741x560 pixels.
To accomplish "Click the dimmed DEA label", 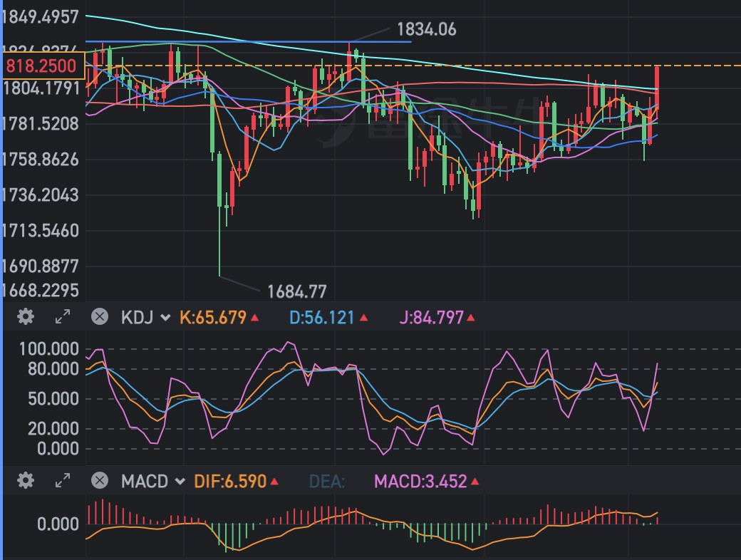I will coord(326,482).
